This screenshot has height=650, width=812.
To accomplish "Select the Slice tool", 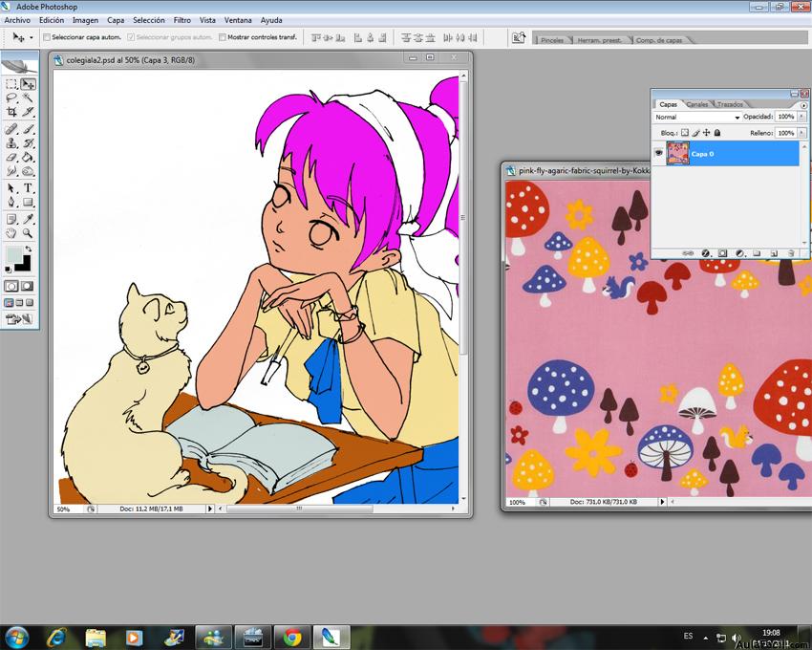I will [28, 112].
